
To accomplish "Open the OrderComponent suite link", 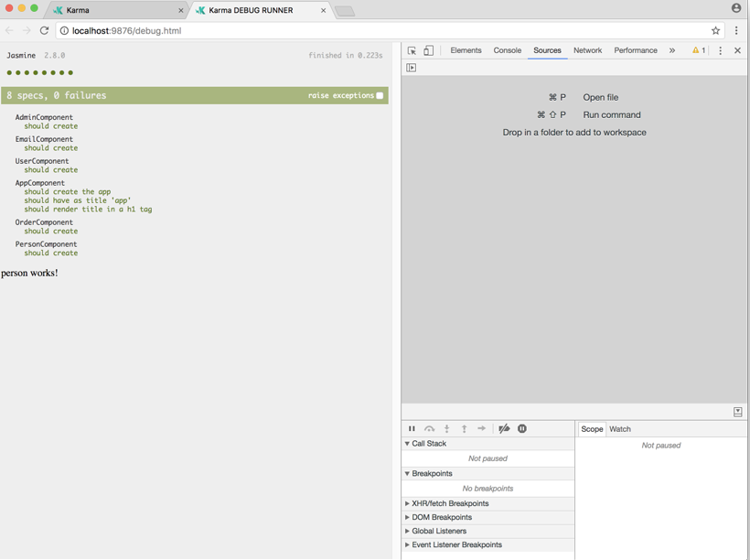I will pos(44,222).
